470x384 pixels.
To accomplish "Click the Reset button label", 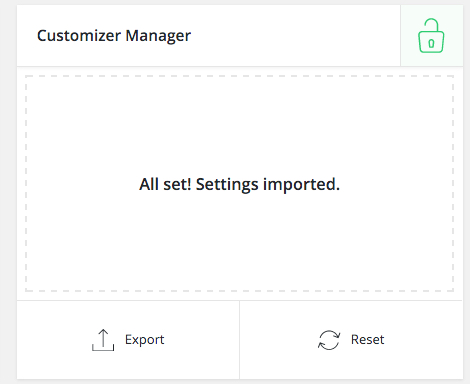I will [x=367, y=340].
